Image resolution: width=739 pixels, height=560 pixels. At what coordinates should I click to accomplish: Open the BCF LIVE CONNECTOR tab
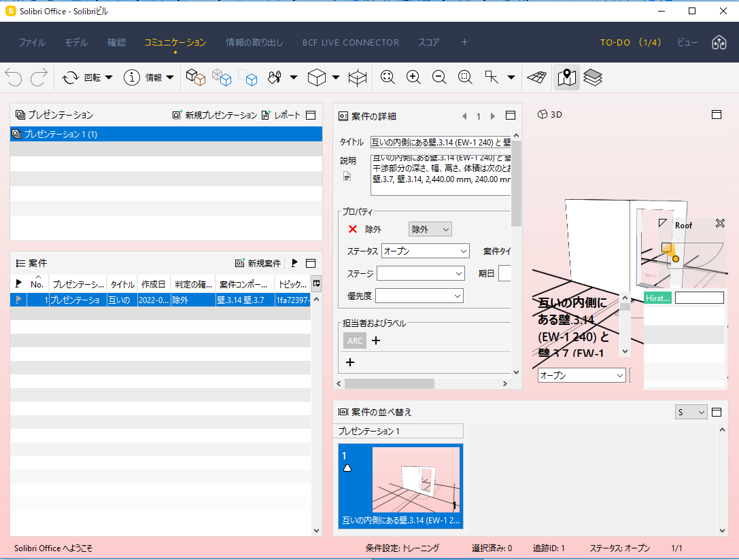pyautogui.click(x=351, y=42)
